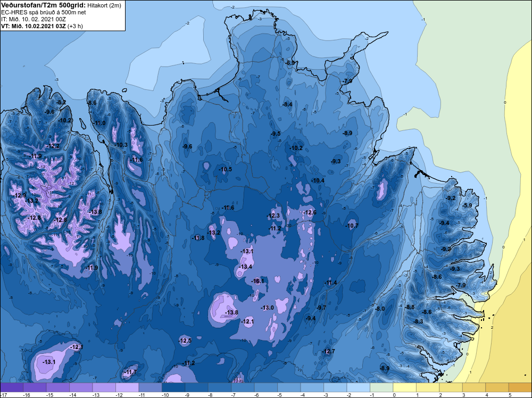Screen dimensions: 532x398
Task: Click the 5 label on the color scale
Action: (510, 395)
